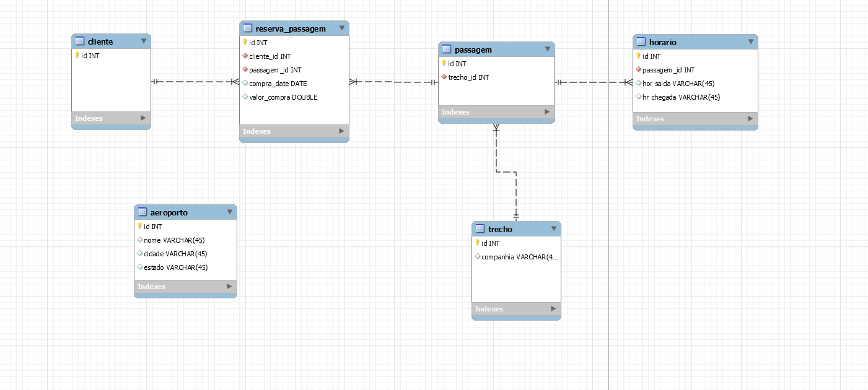868x390 pixels.
Task: Click the key icon of reserva_passagem id
Action: coord(245,42)
